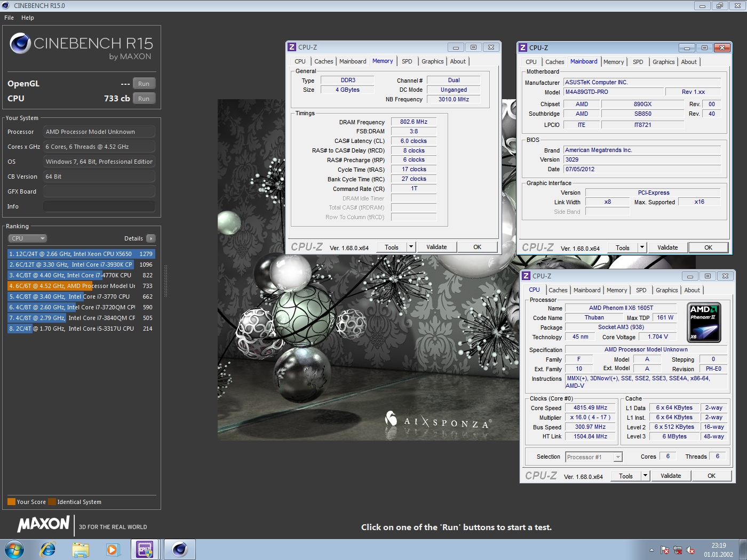747x560 pixels.
Task: Click the Your Score orange legend swatch
Action: coord(11,502)
